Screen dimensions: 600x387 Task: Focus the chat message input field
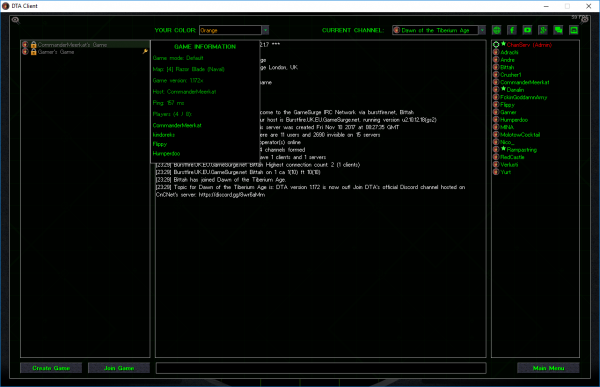[x=321, y=368]
